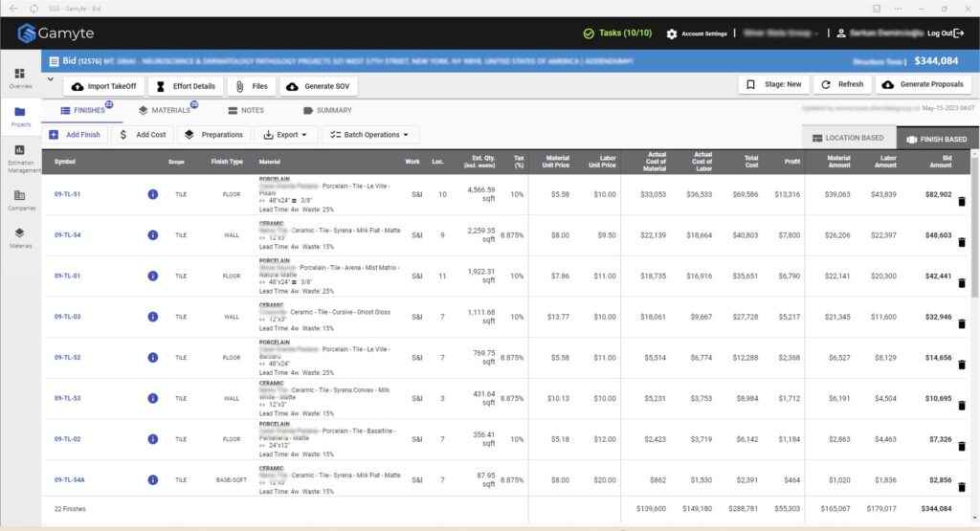Click the Import TakeOff button
980x531 pixels.
coord(104,86)
